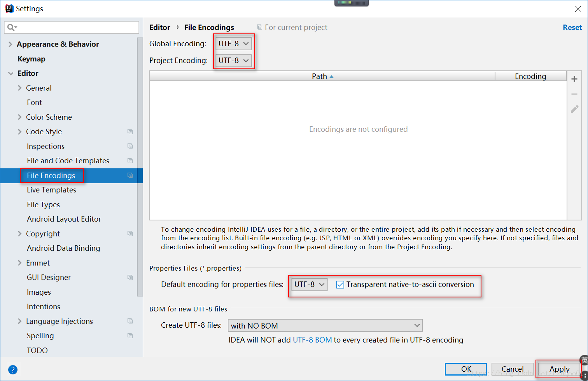Click project-level icon beside GUI Designer

(x=130, y=278)
